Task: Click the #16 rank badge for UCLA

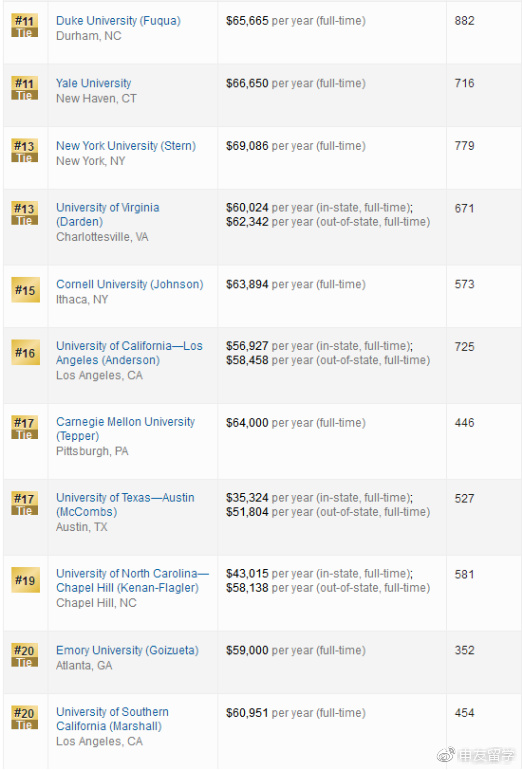Action: 25,352
